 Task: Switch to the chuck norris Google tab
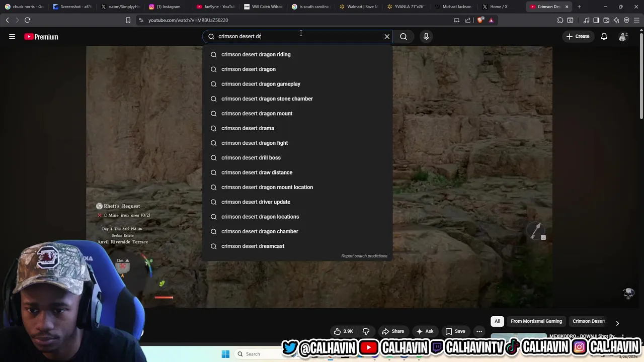[24, 7]
